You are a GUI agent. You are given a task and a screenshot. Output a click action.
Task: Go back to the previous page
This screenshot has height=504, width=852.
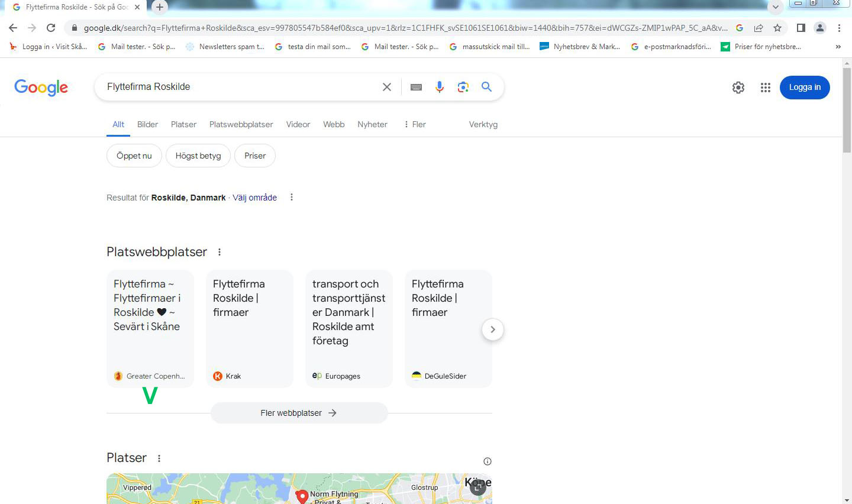tap(13, 28)
